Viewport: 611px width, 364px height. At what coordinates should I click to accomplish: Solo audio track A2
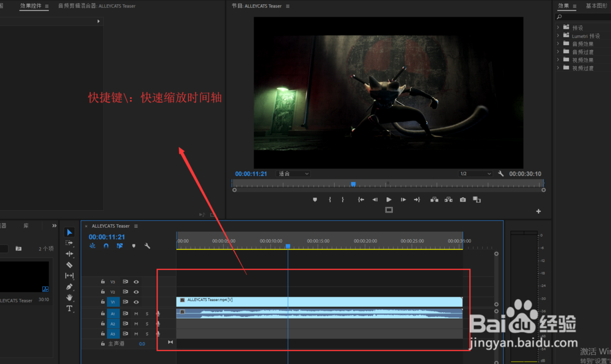coord(147,324)
